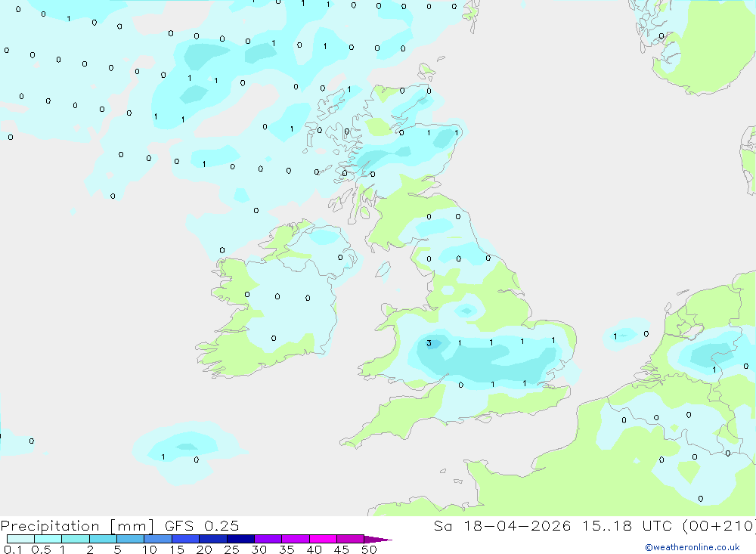This screenshot has width=756, height=554.
Task: Click the 40–45 mm magenta legend swatch
Action: [323, 539]
